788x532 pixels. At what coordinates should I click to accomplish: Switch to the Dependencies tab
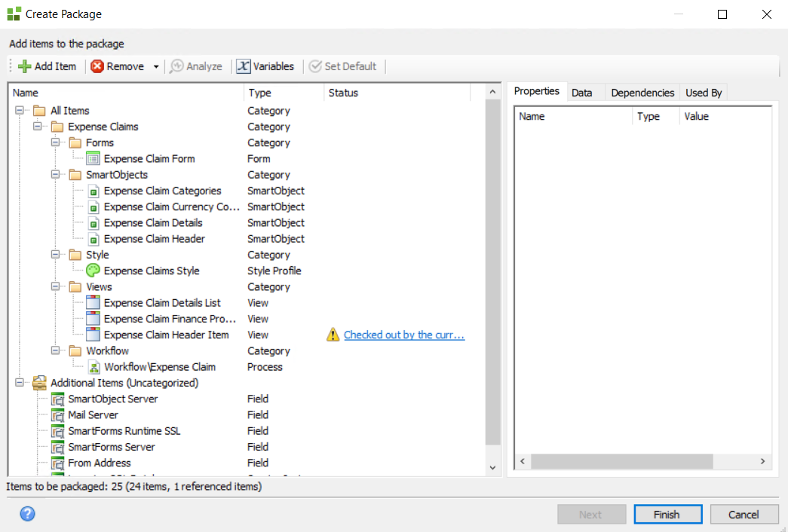point(642,93)
